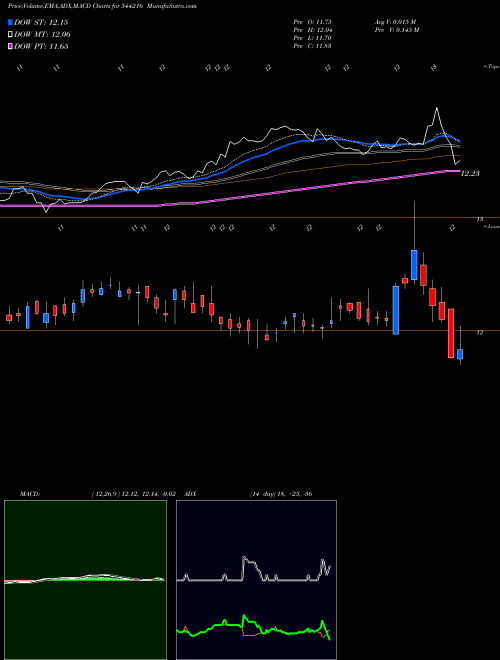Click the 'Pre O: 11.75' open value
Viewport: 500px width, 660px height.
[x=313, y=22]
